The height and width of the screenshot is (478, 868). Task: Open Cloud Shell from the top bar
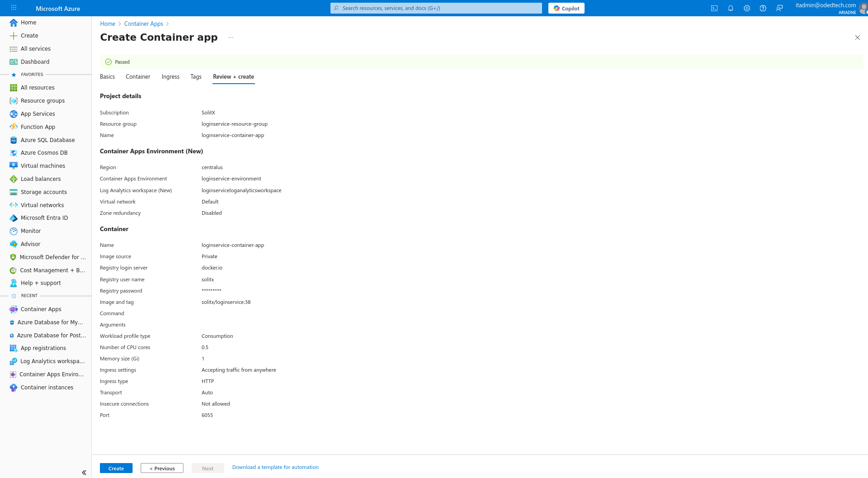714,8
